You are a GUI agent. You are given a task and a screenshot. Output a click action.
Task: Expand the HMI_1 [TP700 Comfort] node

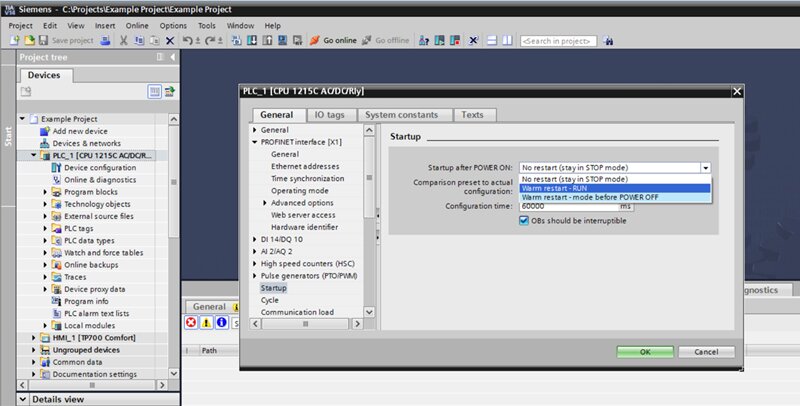tap(34, 338)
